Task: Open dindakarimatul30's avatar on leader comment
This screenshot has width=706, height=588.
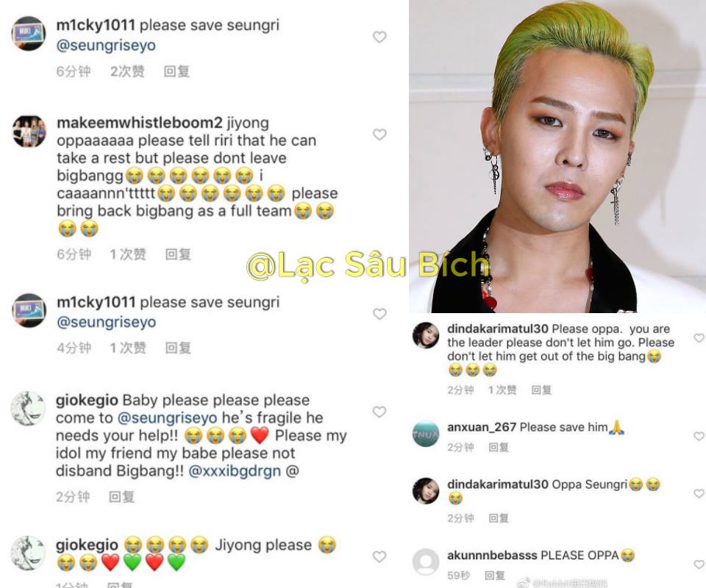Action: pos(426,335)
